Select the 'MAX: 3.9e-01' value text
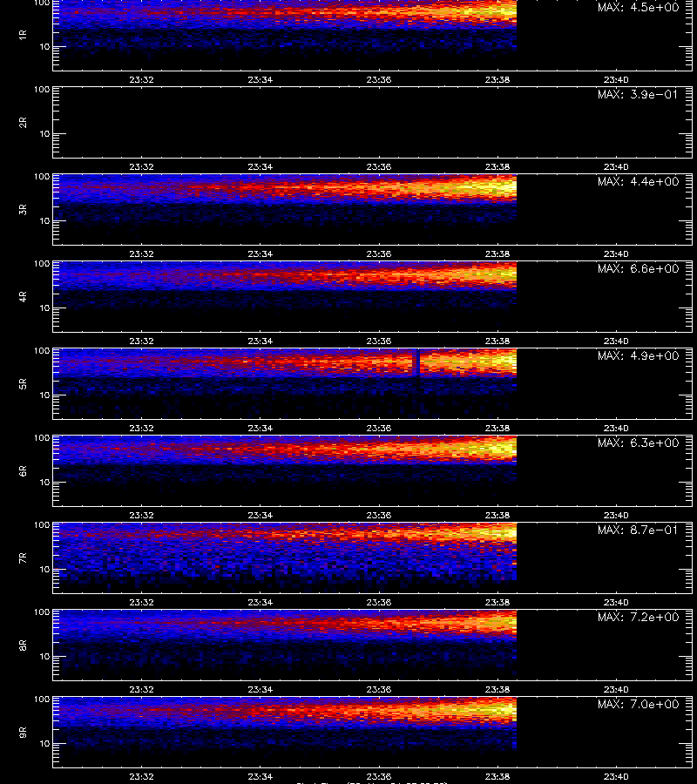 (x=638, y=94)
